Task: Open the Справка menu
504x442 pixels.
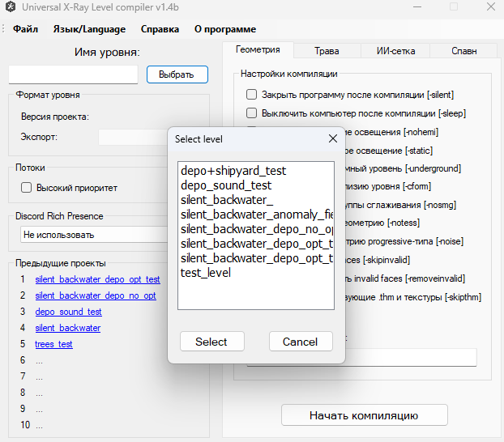Action: click(x=160, y=29)
